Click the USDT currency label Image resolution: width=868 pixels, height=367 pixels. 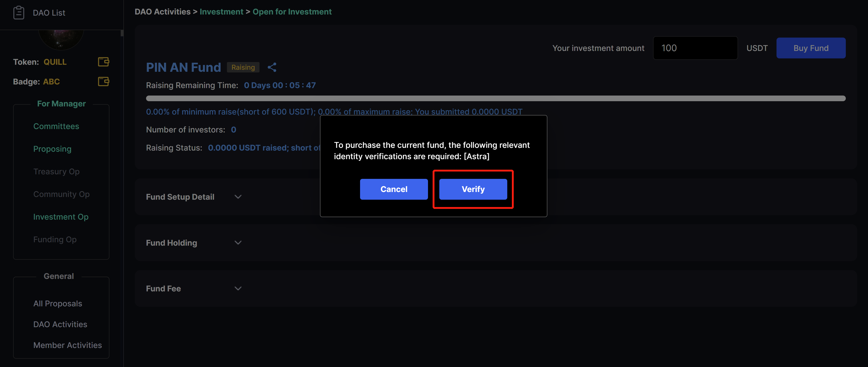coord(757,48)
